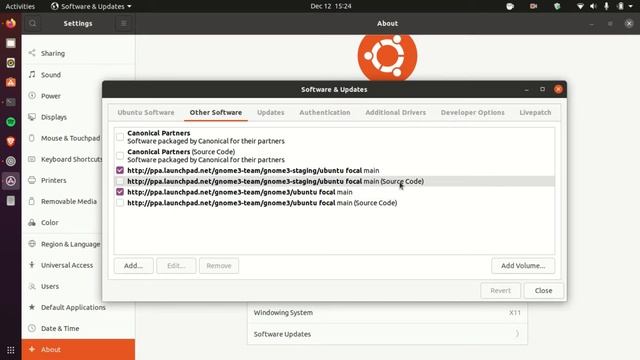Click the Windowing System row in About
Screen dimensions: 640x360
coord(387,313)
